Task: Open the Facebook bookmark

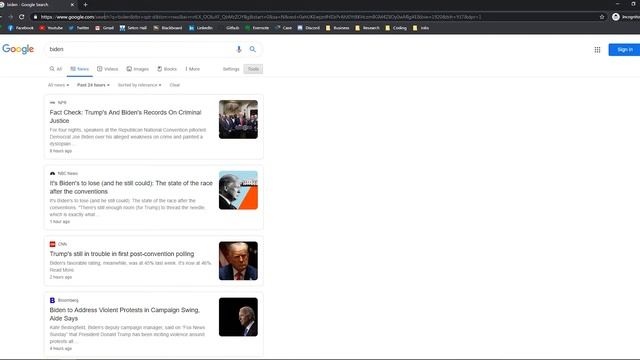Action: coord(21,28)
